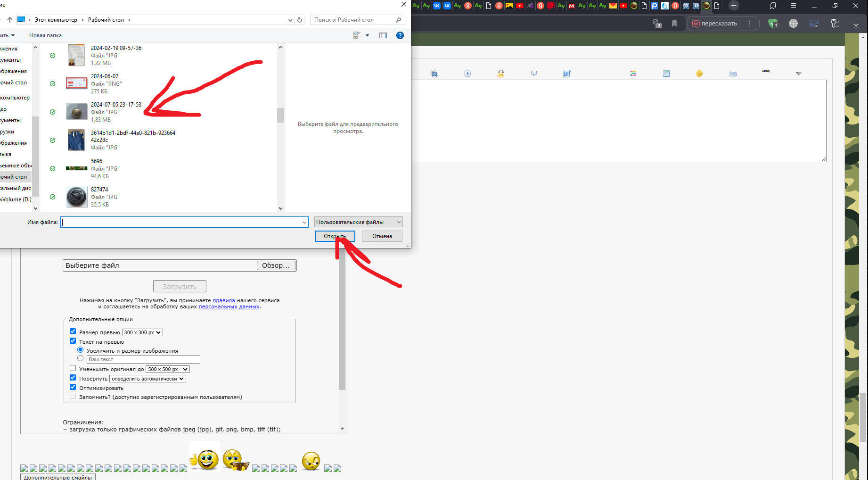Open the персональных данных link
The width and height of the screenshot is (868, 480).
[229, 306]
